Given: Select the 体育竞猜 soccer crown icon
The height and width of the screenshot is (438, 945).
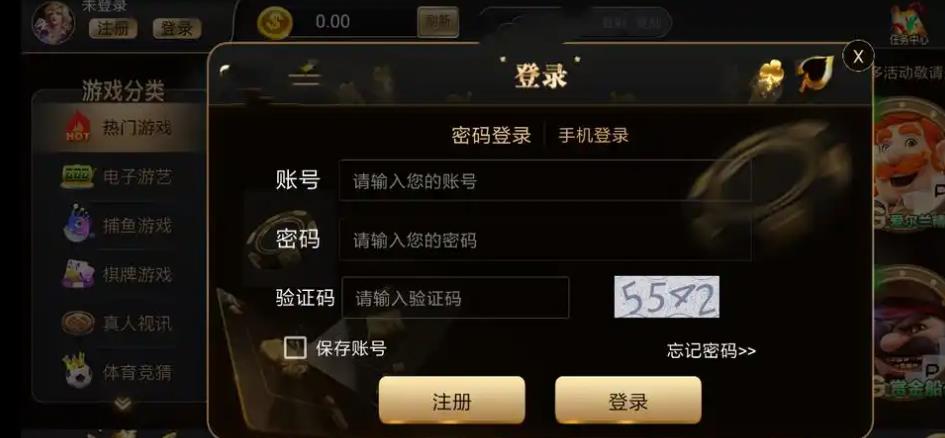Looking at the screenshot, I should [79, 370].
